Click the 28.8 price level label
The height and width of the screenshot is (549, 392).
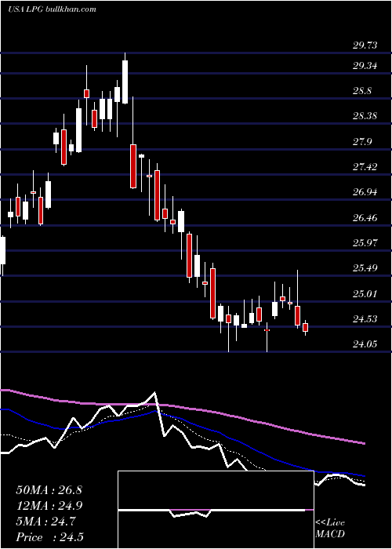click(x=362, y=91)
